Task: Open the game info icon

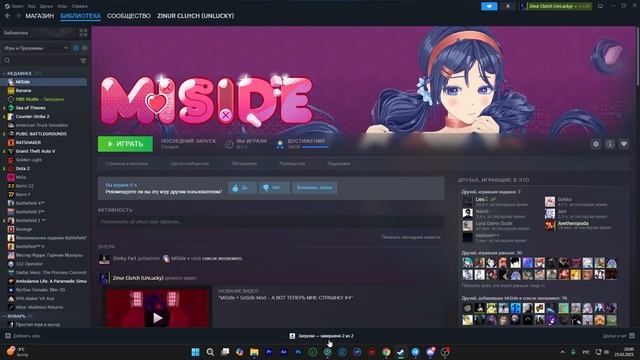Action: point(610,144)
